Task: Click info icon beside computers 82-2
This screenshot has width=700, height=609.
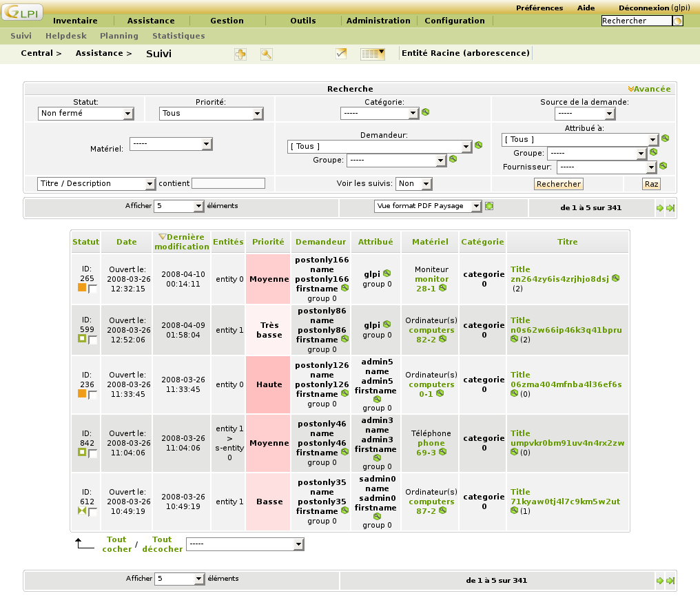Action: tap(443, 339)
